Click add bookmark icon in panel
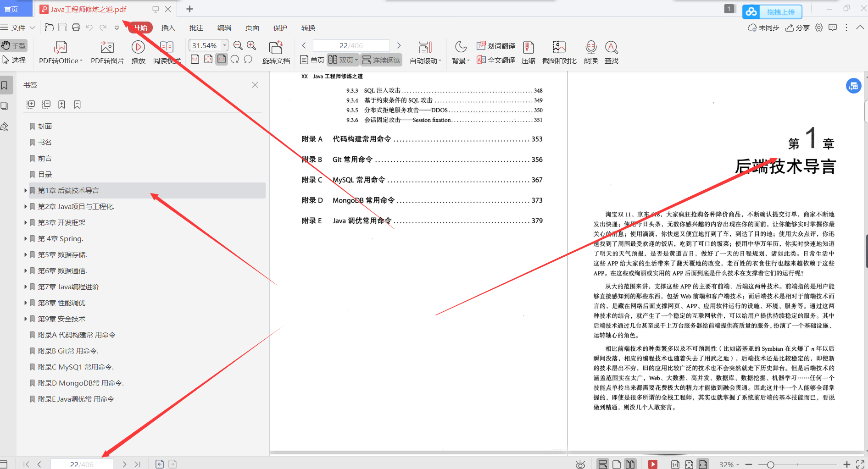868x469 pixels. pos(62,105)
